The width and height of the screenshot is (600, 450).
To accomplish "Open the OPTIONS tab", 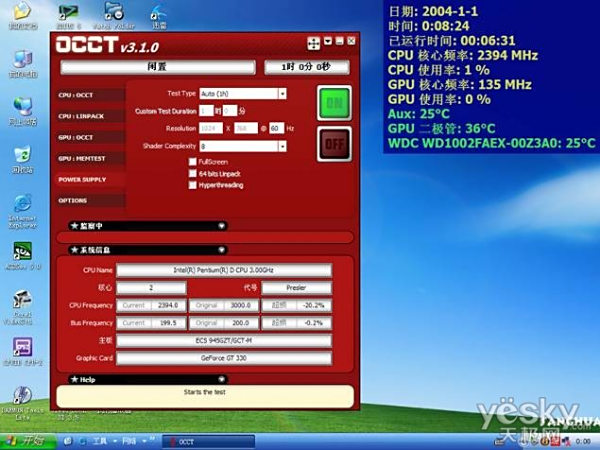I will click(90, 201).
